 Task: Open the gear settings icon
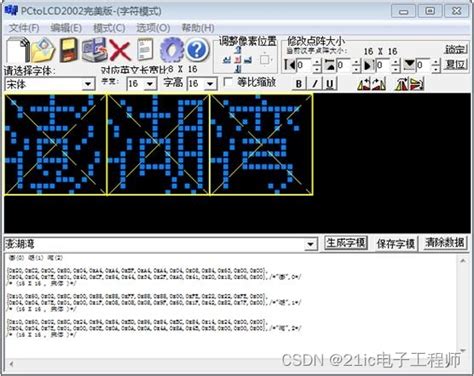click(x=171, y=50)
